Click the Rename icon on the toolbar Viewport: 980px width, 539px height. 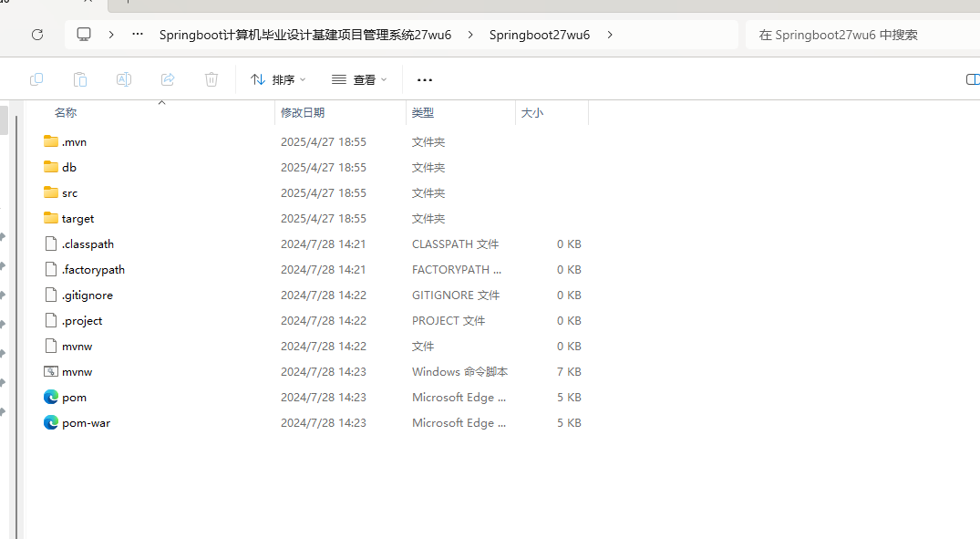[x=124, y=79]
